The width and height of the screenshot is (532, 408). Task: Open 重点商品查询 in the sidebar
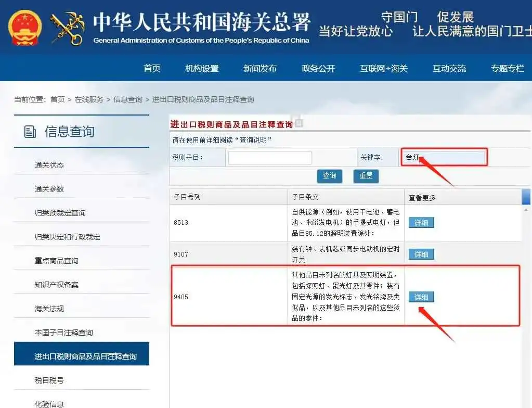(56, 261)
